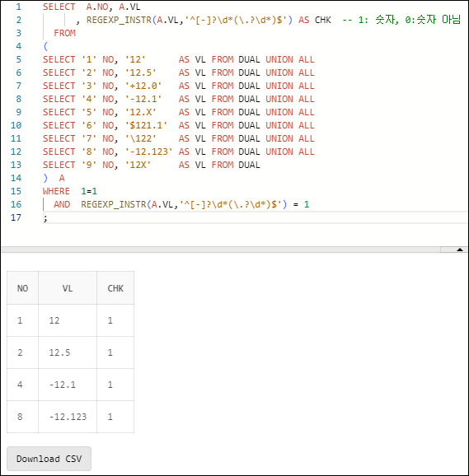Click the Korean comment on line 2
The width and height of the screenshot is (469, 476).
tap(401, 20)
